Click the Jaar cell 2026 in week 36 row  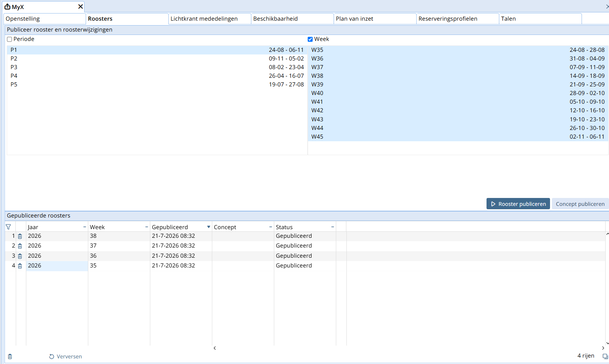(57, 256)
